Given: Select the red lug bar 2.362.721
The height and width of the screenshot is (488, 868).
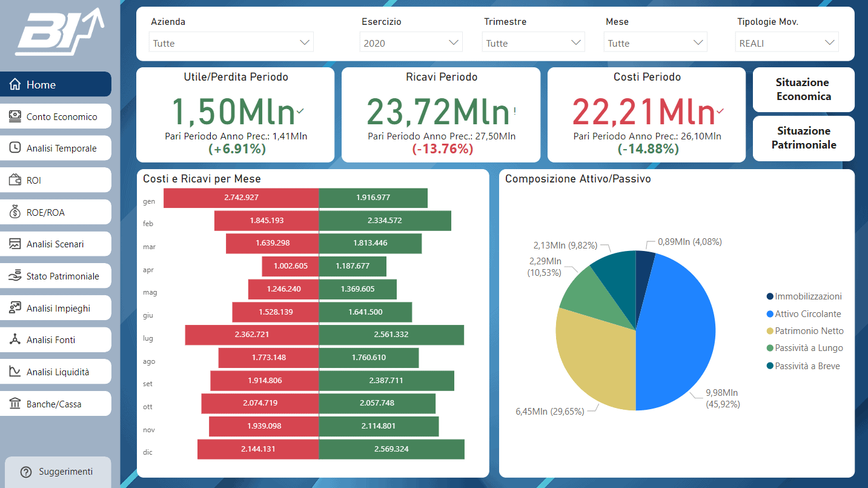Looking at the screenshot, I should point(252,335).
